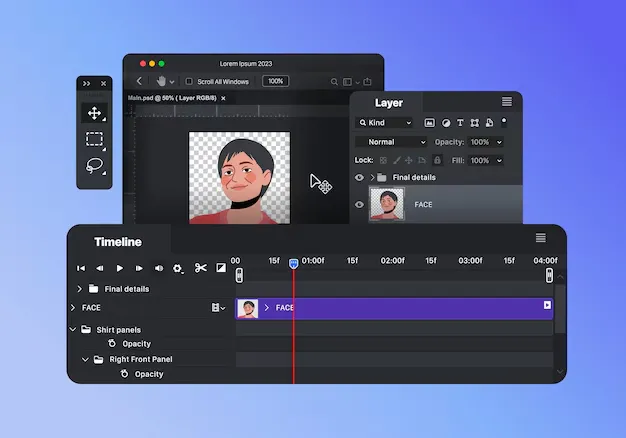Viewport: 626px width, 438px height.
Task: Click the scissors split clip icon
Action: click(x=200, y=268)
